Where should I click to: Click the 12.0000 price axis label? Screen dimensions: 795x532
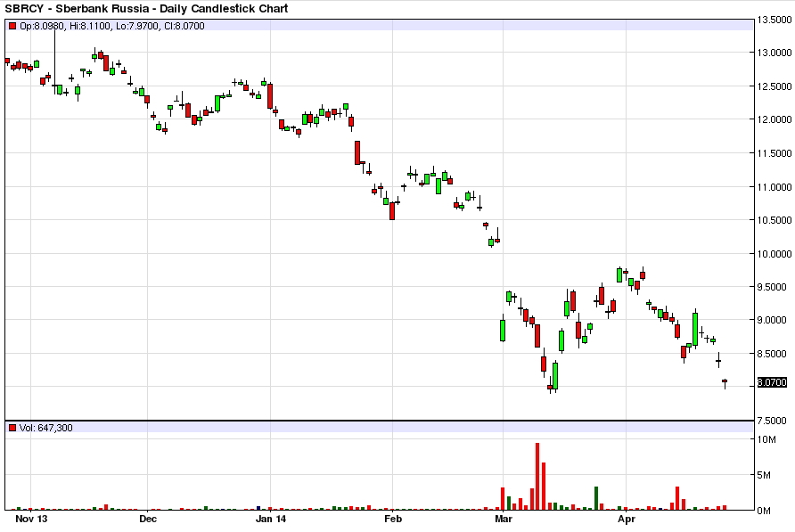(x=775, y=119)
